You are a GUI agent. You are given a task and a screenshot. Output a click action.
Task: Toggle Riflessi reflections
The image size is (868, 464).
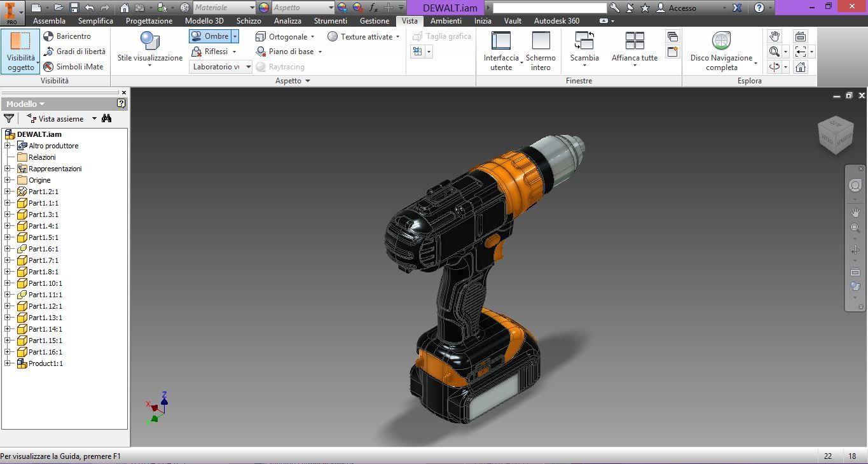210,52
